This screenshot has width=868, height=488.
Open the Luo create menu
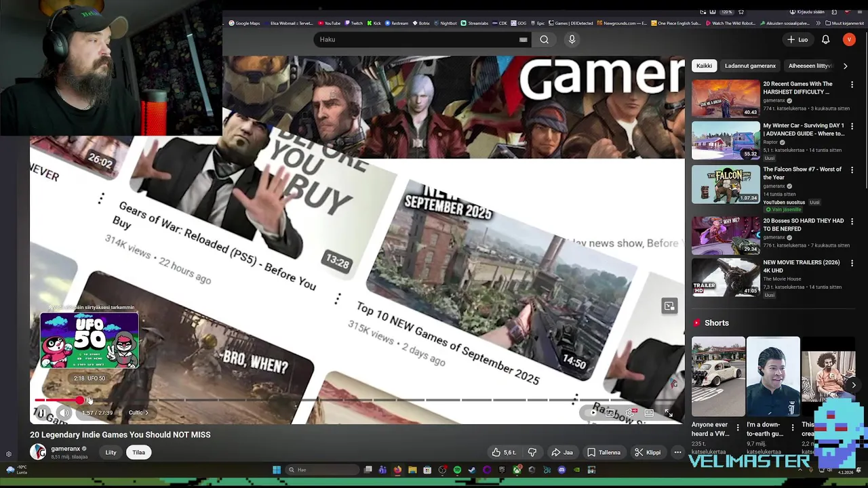(797, 39)
